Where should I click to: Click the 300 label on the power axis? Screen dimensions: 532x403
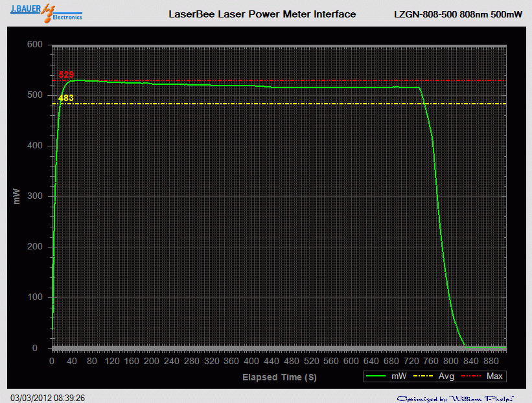[34, 196]
